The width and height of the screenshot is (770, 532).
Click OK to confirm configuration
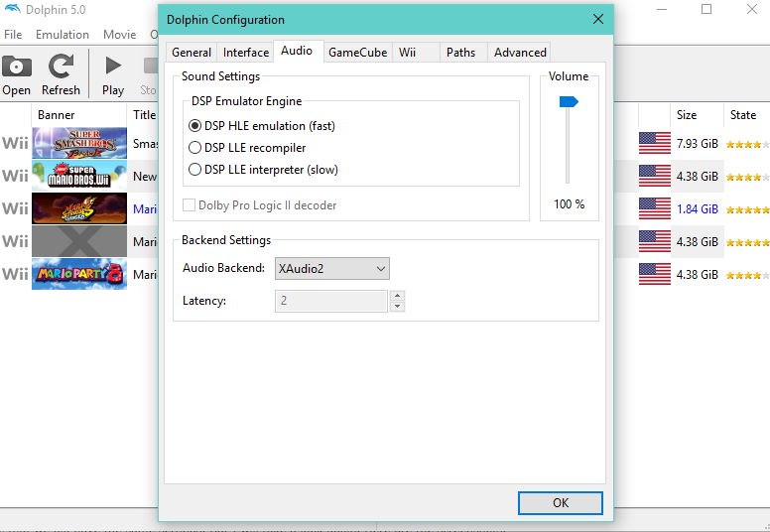click(561, 503)
